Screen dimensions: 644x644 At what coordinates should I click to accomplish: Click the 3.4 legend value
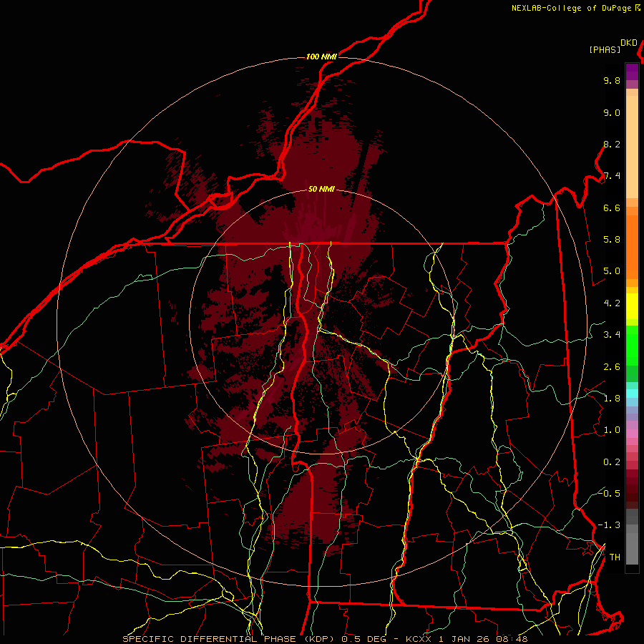(612, 335)
